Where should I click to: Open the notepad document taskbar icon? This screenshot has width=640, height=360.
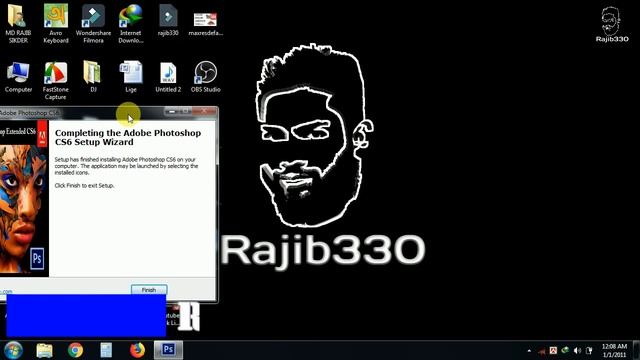(106, 350)
